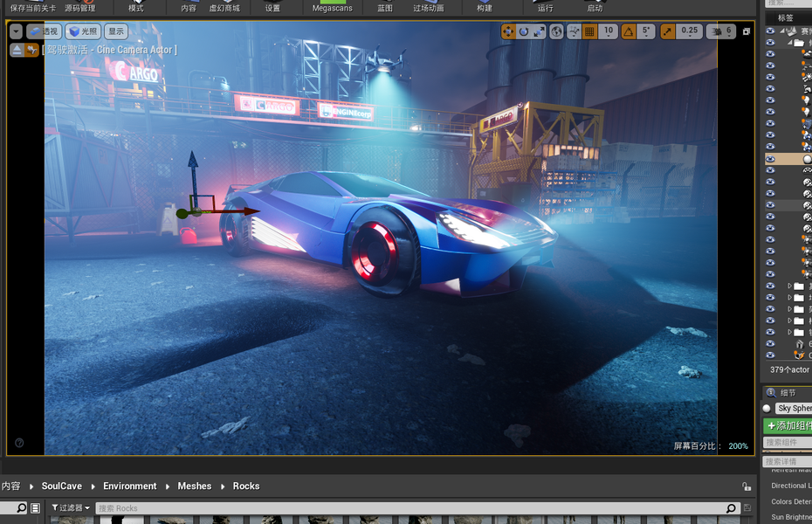
Task: Select the rotate transform tool
Action: tap(524, 31)
